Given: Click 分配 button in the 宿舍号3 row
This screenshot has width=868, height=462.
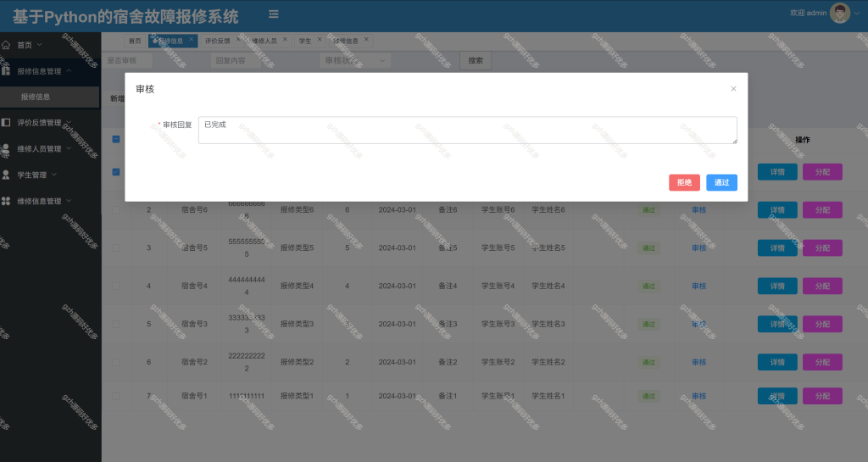Looking at the screenshot, I should pos(822,324).
